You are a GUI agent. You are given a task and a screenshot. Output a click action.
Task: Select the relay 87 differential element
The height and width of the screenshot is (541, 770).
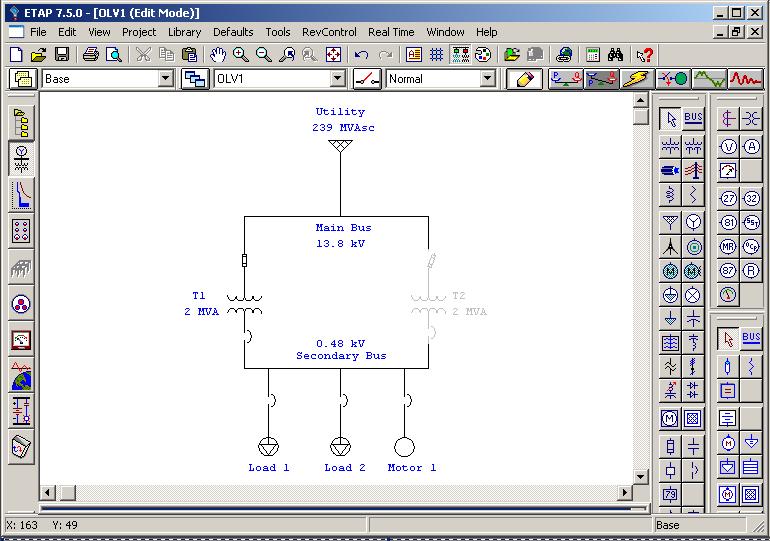pos(728,270)
